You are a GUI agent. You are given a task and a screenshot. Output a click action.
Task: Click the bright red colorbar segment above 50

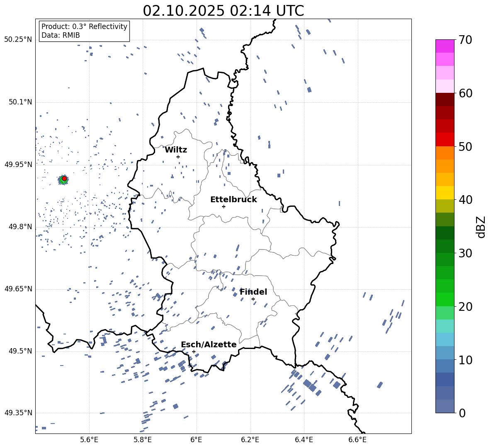tap(445, 140)
